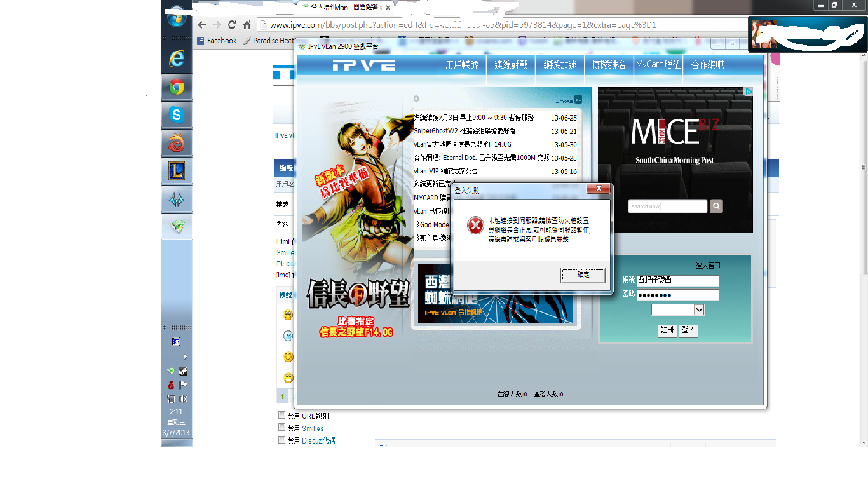This screenshot has width=868, height=488.
Task: Launch Internet Explorer from the taskbar
Action: (x=177, y=58)
